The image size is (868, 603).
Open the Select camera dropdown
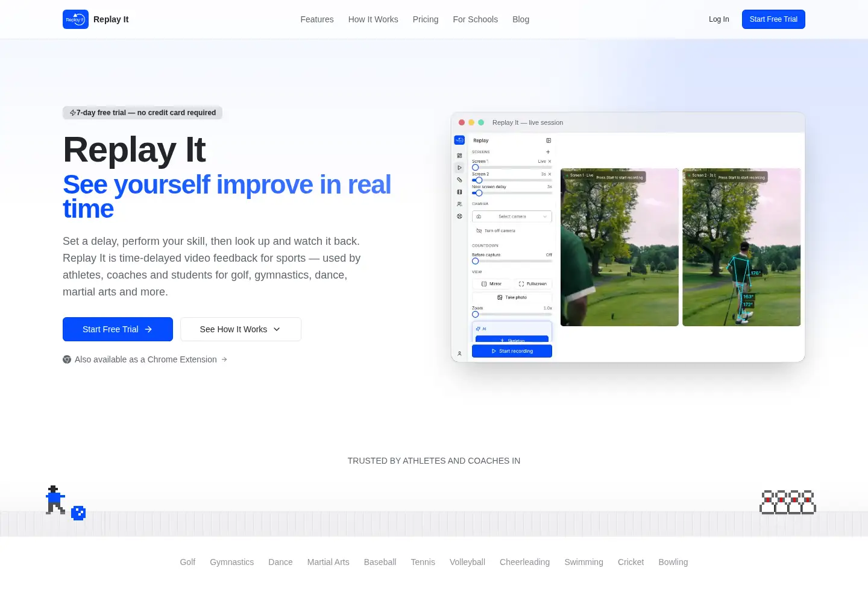[512, 216]
